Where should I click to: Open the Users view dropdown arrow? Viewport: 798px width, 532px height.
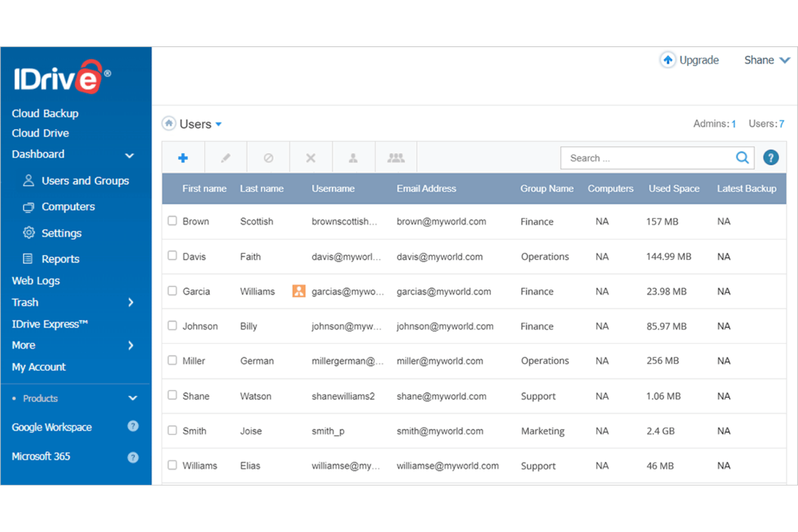(x=218, y=124)
